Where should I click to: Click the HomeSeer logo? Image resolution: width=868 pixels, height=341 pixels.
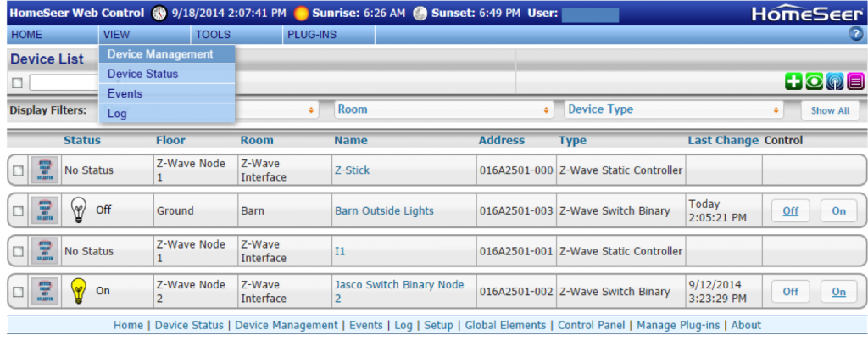tap(807, 14)
